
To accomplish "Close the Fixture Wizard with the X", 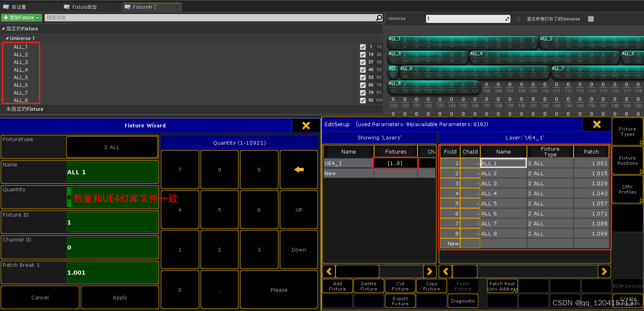I will 306,125.
